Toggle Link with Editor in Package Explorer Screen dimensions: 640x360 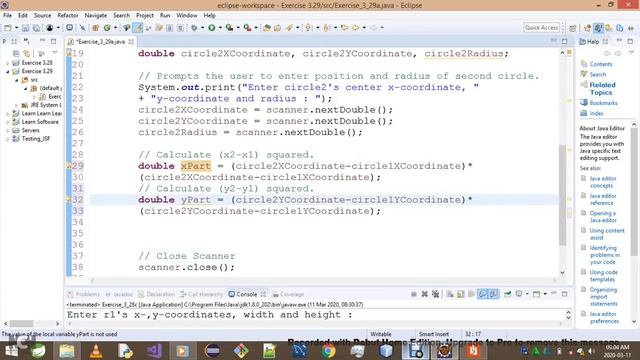(27, 53)
